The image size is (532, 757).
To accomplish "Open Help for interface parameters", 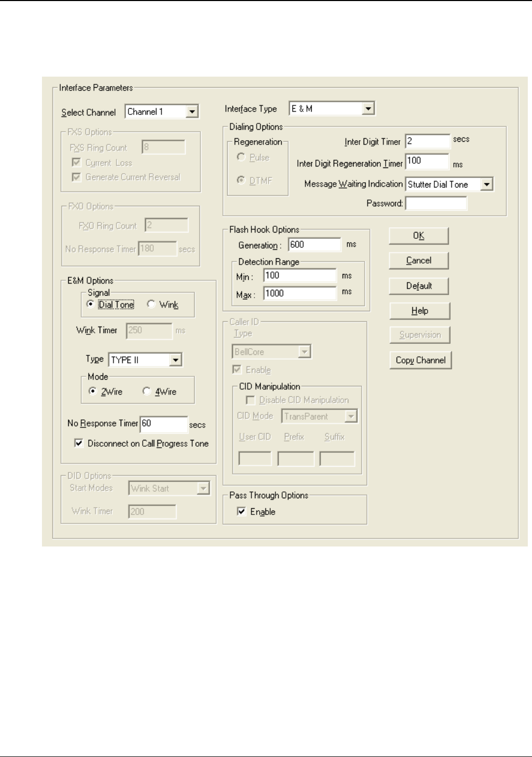I will point(420,311).
